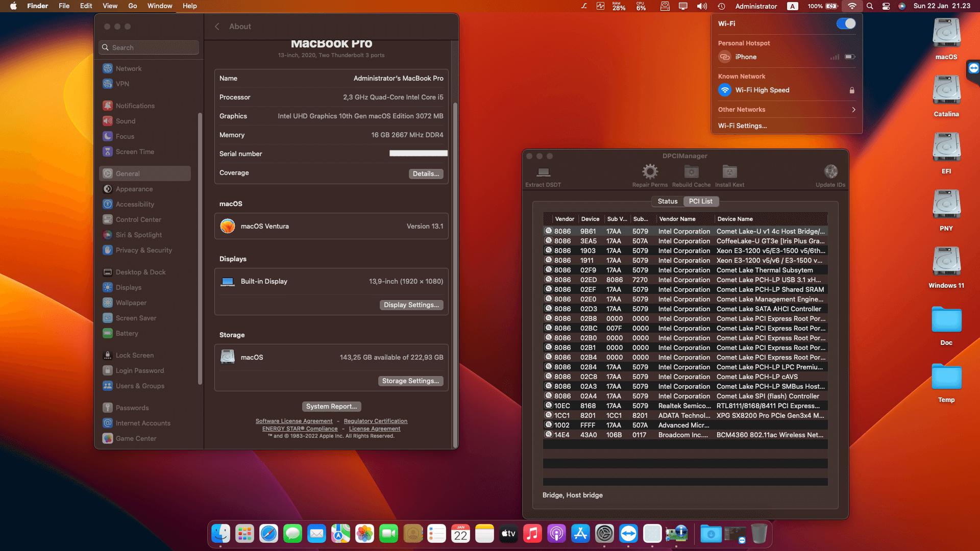Open Regulatory Certification link

pyautogui.click(x=376, y=421)
